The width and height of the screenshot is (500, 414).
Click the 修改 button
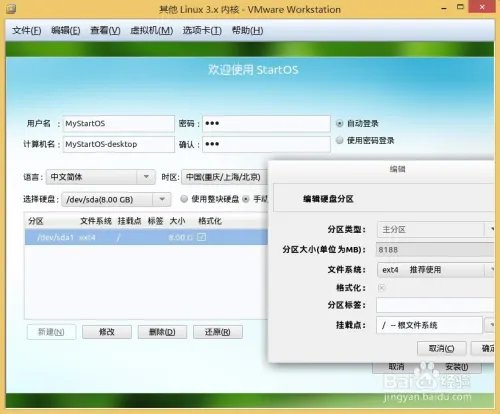pos(107,332)
